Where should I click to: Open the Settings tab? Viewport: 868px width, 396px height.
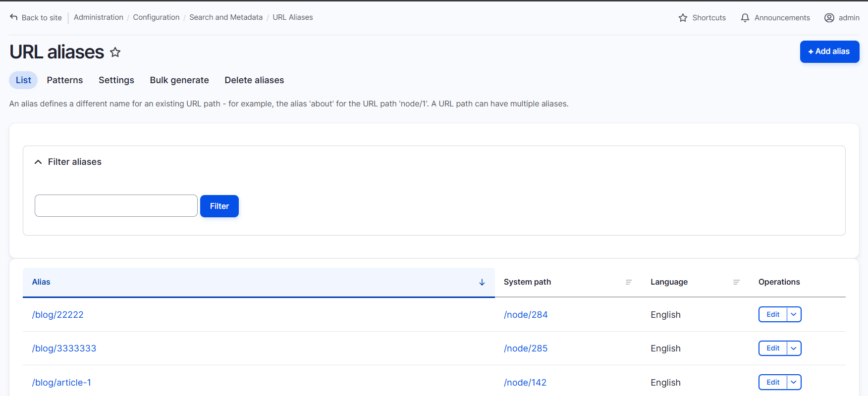click(x=116, y=80)
